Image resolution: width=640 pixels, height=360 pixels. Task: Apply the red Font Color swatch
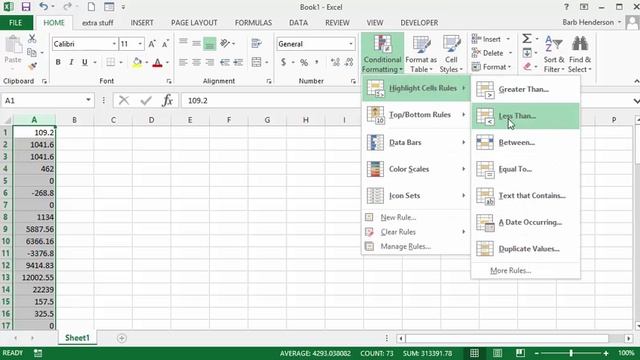(158, 63)
